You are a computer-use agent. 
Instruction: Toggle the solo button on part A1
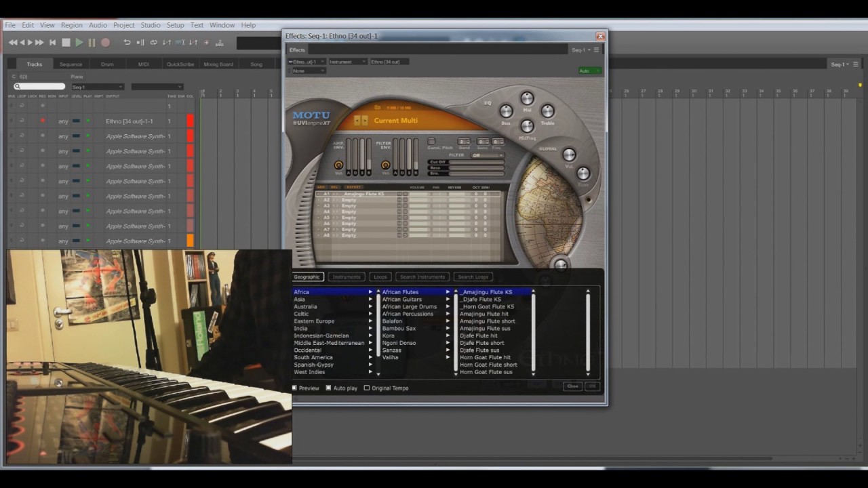point(405,194)
